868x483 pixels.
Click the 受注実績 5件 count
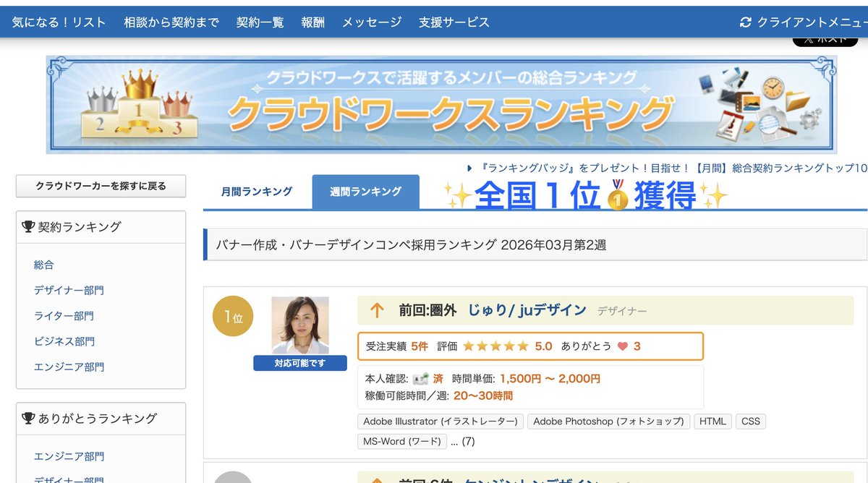[x=397, y=346]
